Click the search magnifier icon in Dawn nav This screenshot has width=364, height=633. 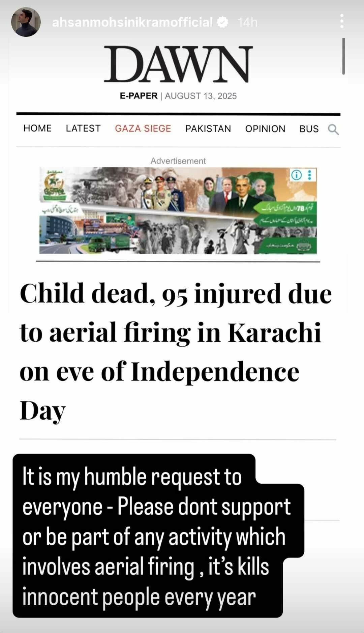[333, 130]
